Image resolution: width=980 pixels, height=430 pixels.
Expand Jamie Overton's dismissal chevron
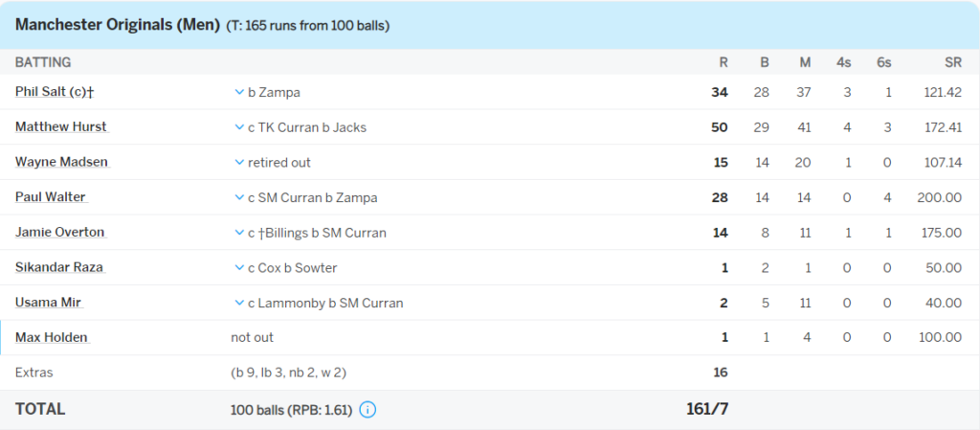click(239, 233)
